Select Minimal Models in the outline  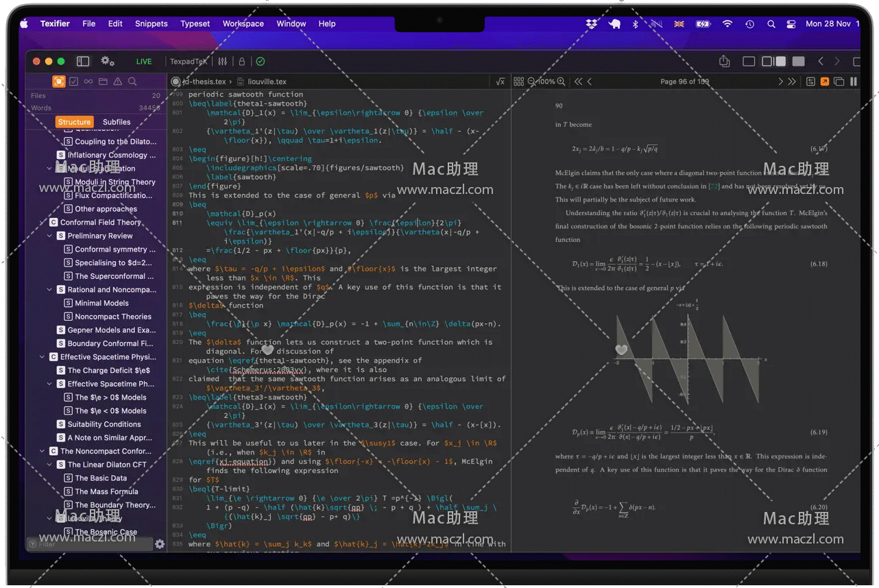point(101,303)
